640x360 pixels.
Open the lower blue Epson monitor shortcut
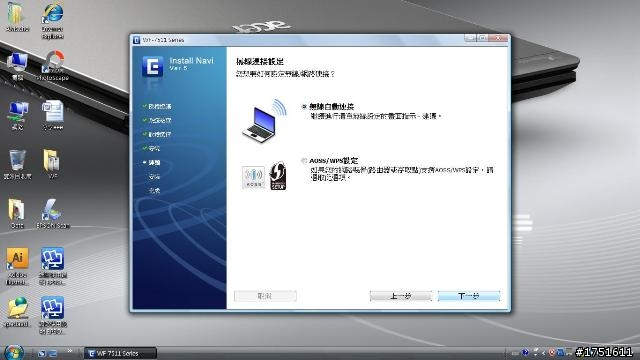[x=52, y=315]
